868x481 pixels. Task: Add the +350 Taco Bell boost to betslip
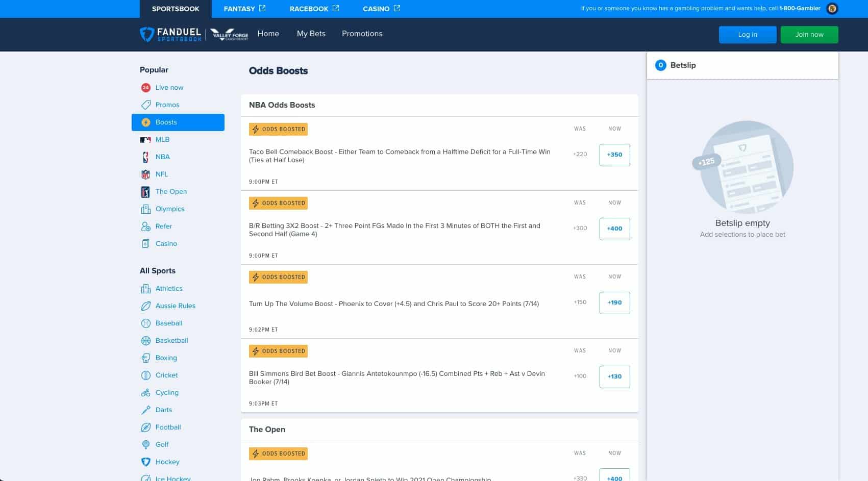[x=614, y=155]
